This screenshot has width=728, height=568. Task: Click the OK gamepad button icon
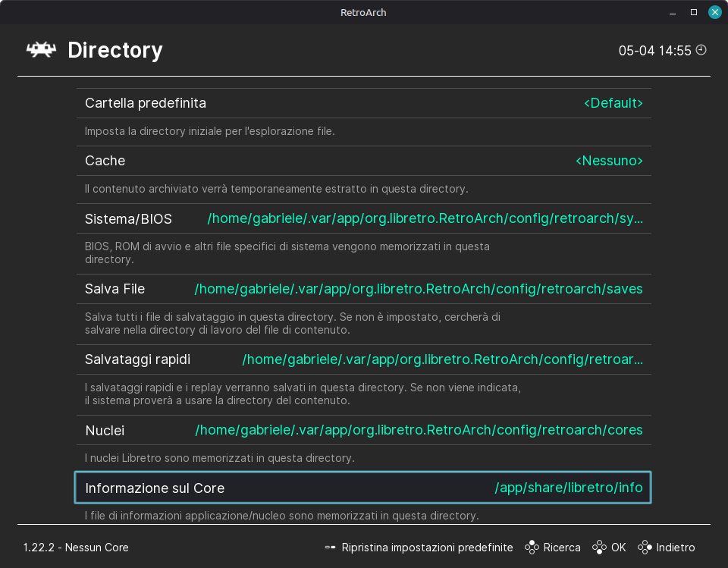599,548
